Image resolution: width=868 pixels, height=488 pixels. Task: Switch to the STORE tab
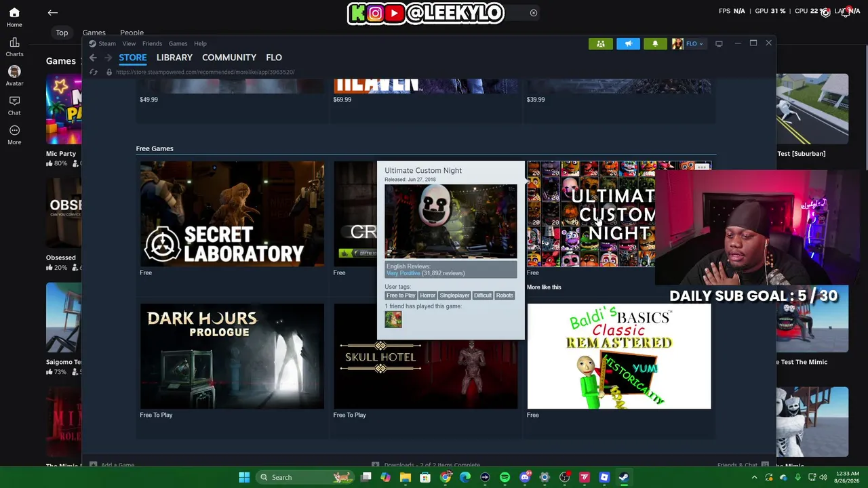[x=133, y=58]
